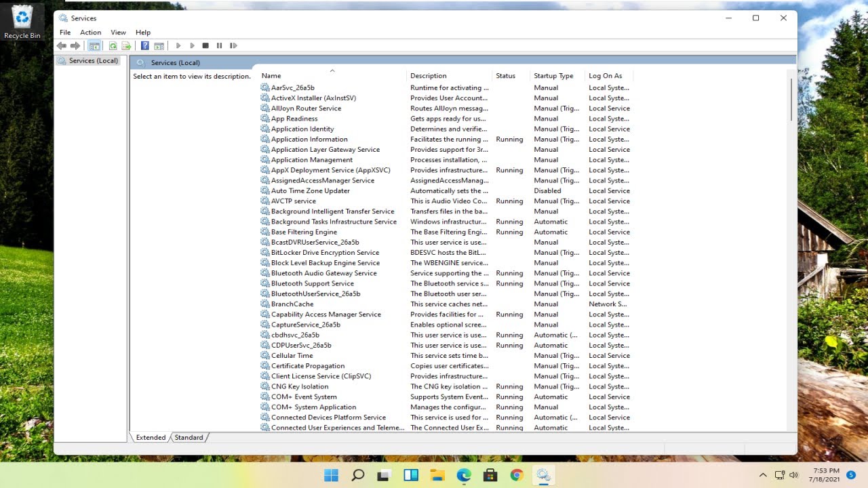Click the taskbar clock showing 7:53 PM
Screen dimensions: 868x488
[x=825, y=475]
